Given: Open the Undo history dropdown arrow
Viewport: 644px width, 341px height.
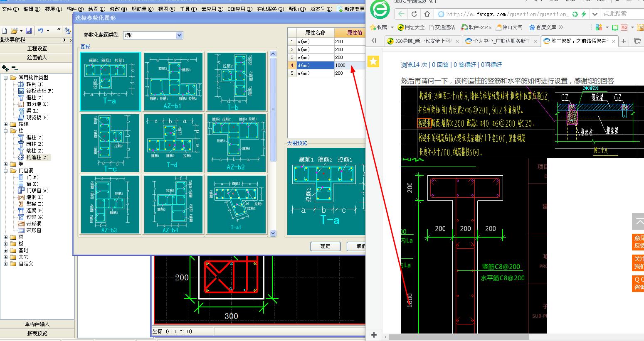Looking at the screenshot, I should [48, 31].
